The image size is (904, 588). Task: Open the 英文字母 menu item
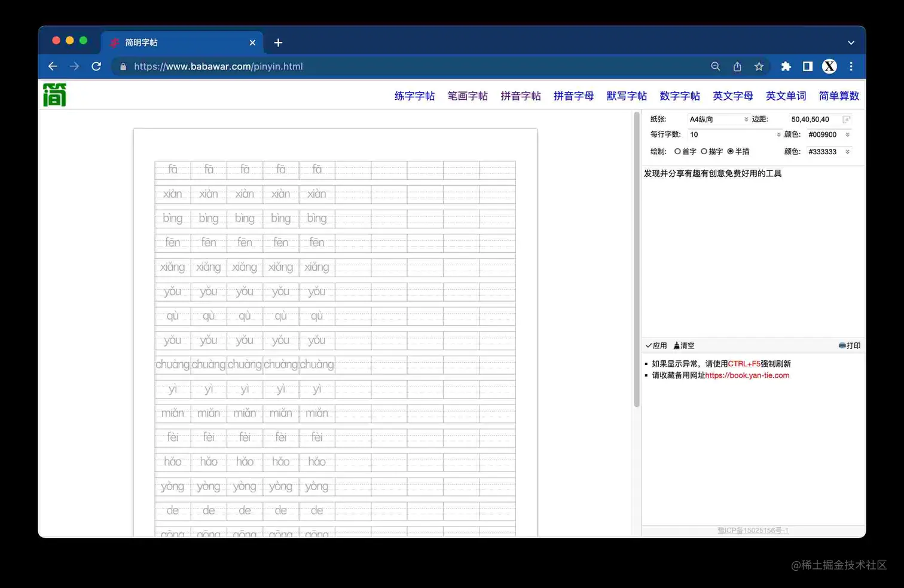tap(733, 96)
